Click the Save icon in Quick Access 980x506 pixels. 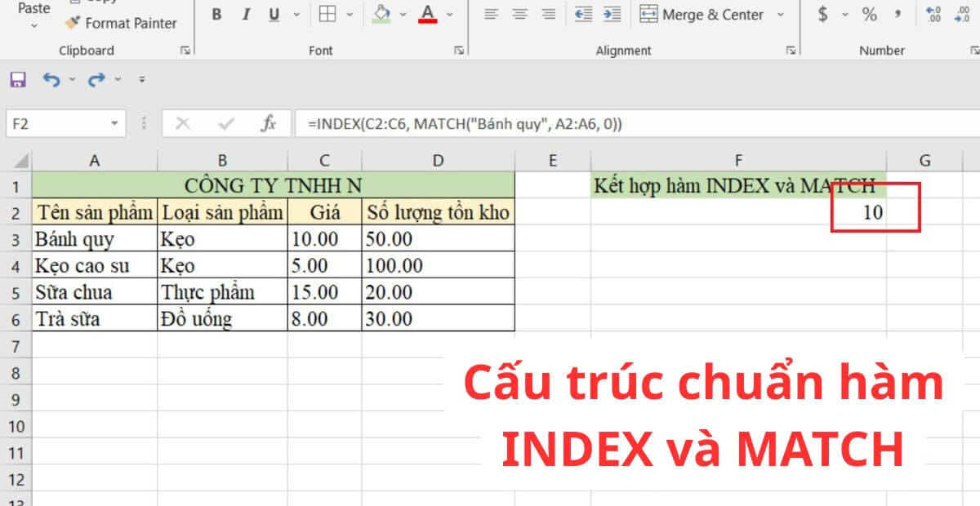[x=18, y=79]
